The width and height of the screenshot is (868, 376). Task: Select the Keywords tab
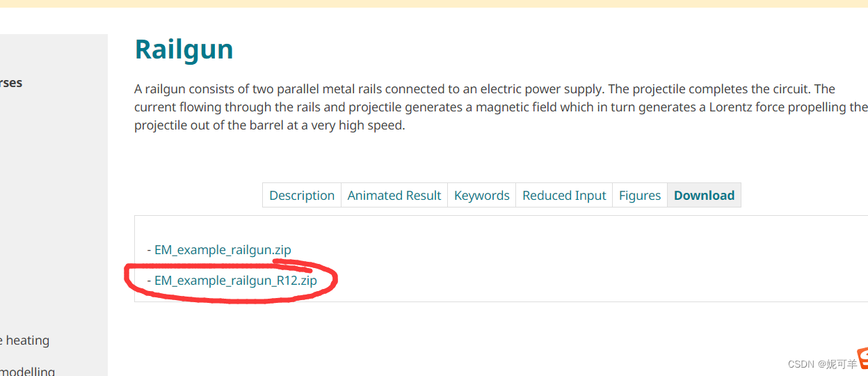point(482,196)
